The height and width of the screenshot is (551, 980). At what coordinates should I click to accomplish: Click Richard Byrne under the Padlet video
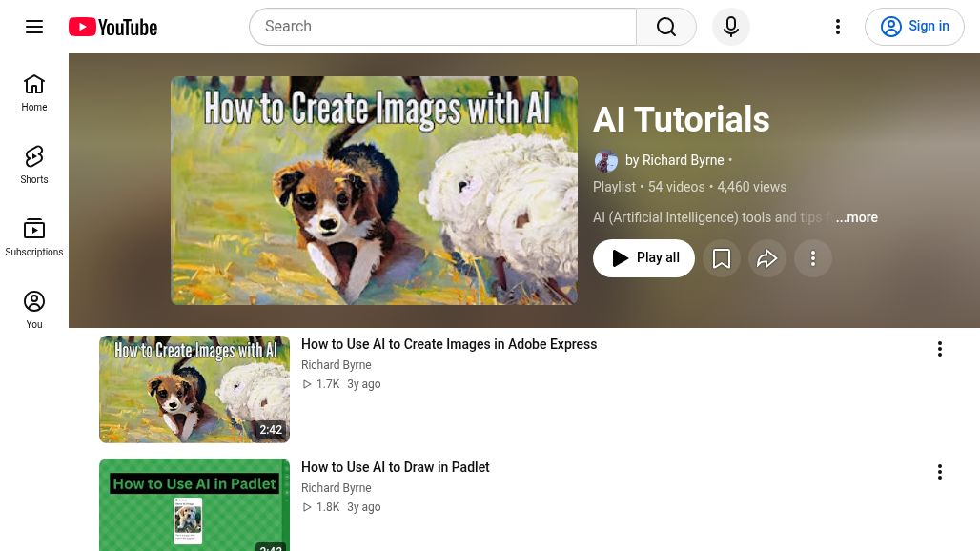[337, 488]
